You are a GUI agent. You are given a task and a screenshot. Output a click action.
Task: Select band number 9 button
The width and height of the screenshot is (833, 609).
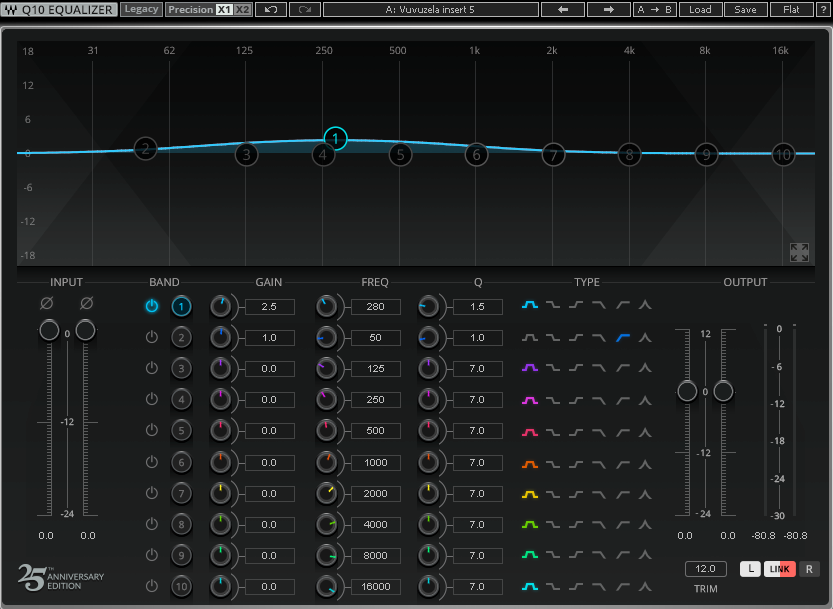(x=181, y=555)
